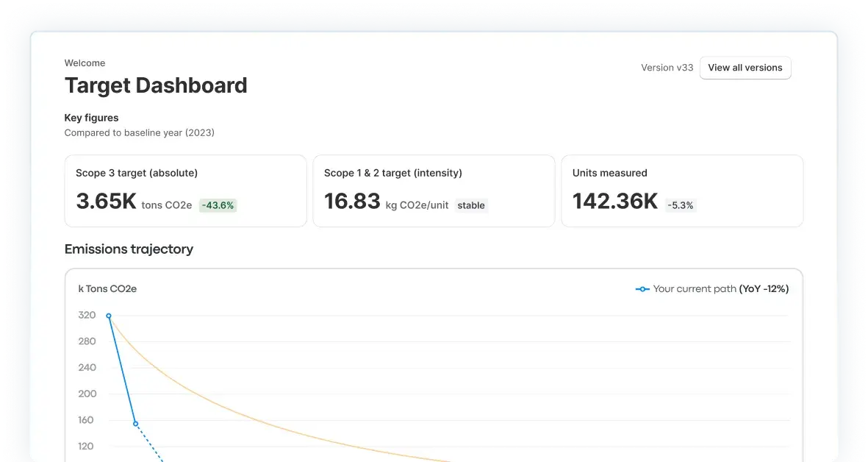Open the Units measured card
The image size is (868, 462).
(682, 191)
